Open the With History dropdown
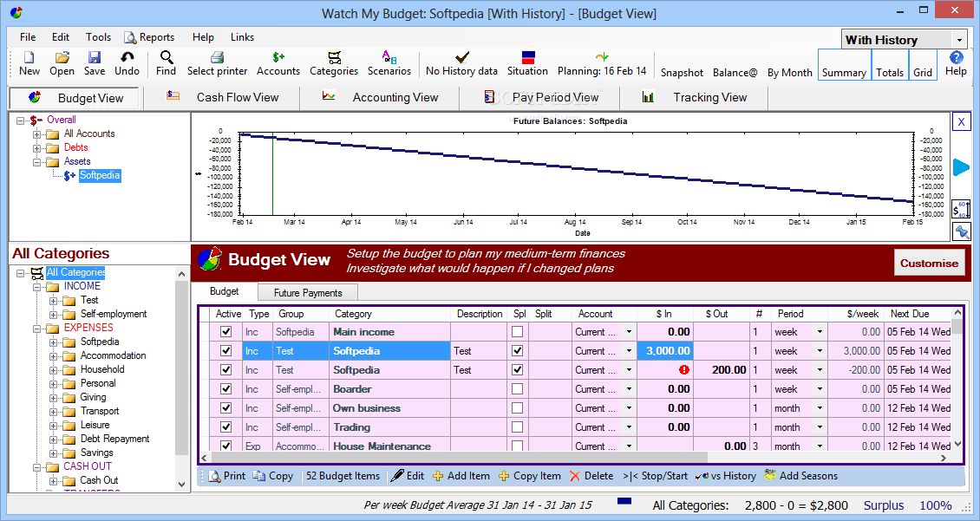 959,40
